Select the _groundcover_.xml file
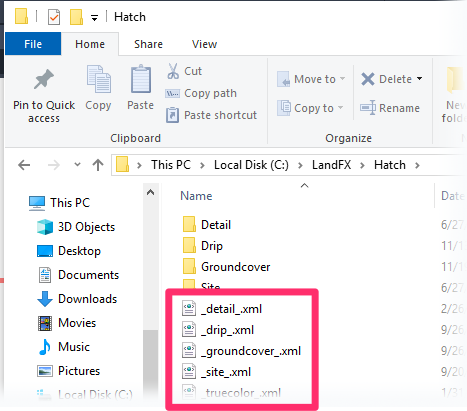This screenshot has width=467, height=411. (242, 351)
